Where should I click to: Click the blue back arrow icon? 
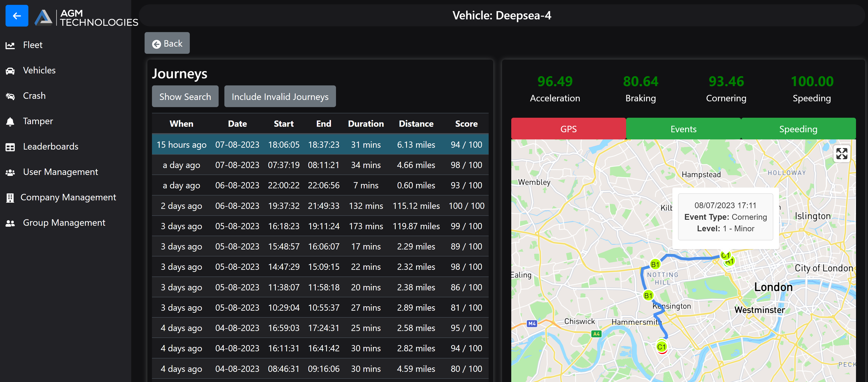click(17, 16)
